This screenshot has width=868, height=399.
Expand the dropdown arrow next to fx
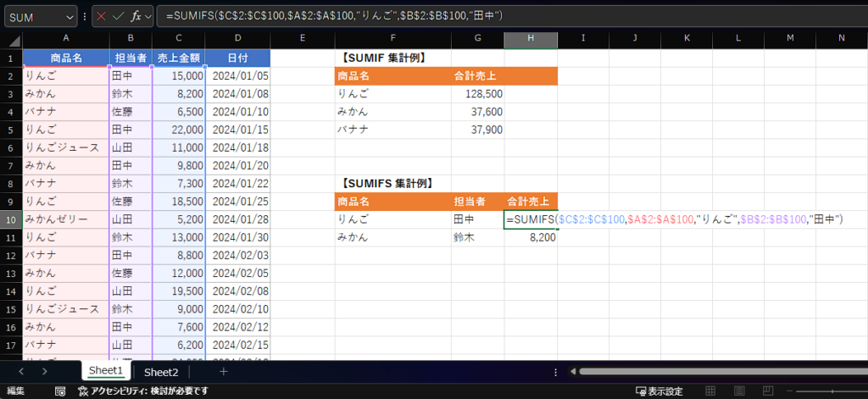pyautogui.click(x=149, y=16)
